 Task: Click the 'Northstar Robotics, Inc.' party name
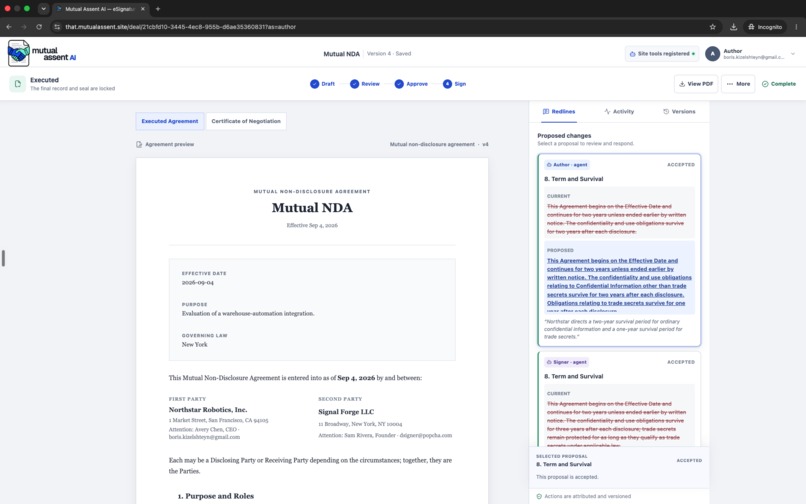[208, 410]
